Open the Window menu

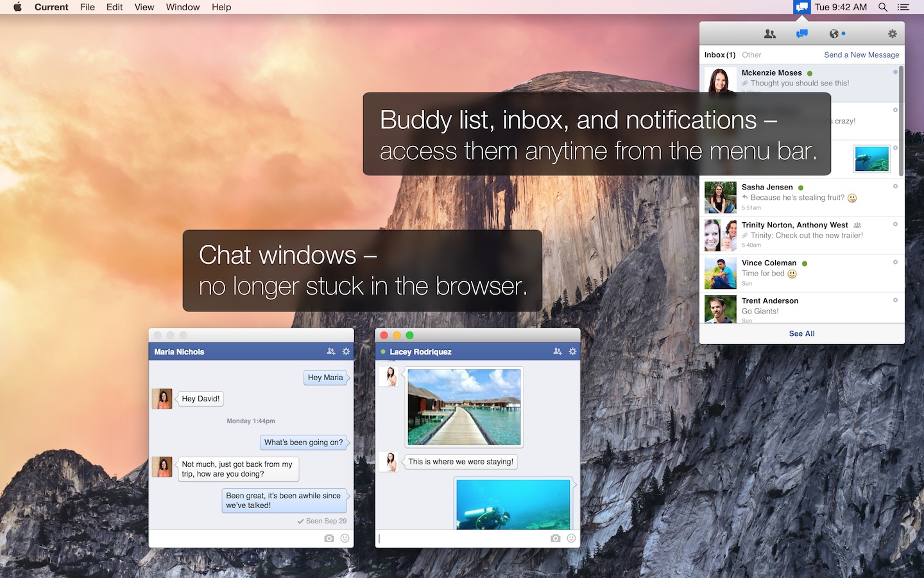point(183,7)
